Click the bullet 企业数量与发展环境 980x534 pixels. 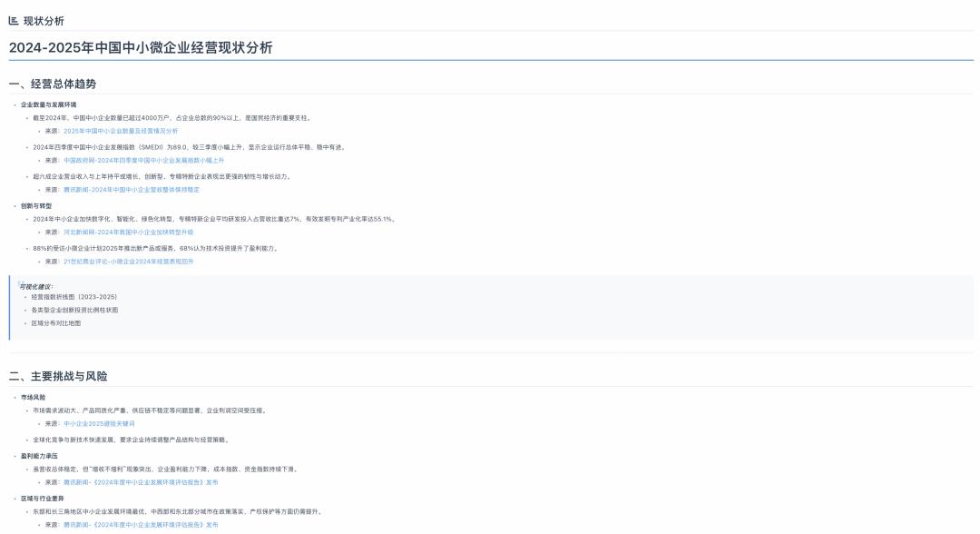[x=48, y=104]
